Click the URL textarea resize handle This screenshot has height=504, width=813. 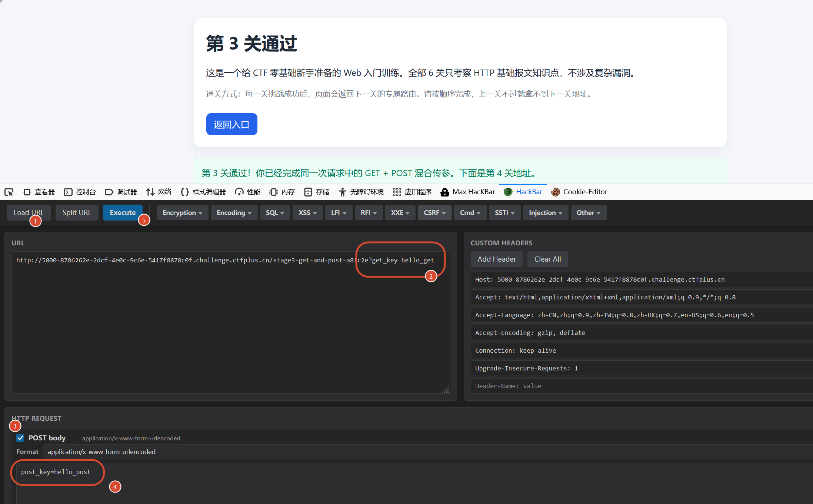[446, 389]
